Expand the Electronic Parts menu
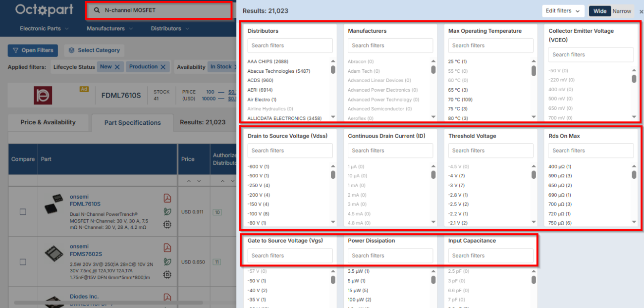Screen dimensions: 644x308 coord(44,29)
